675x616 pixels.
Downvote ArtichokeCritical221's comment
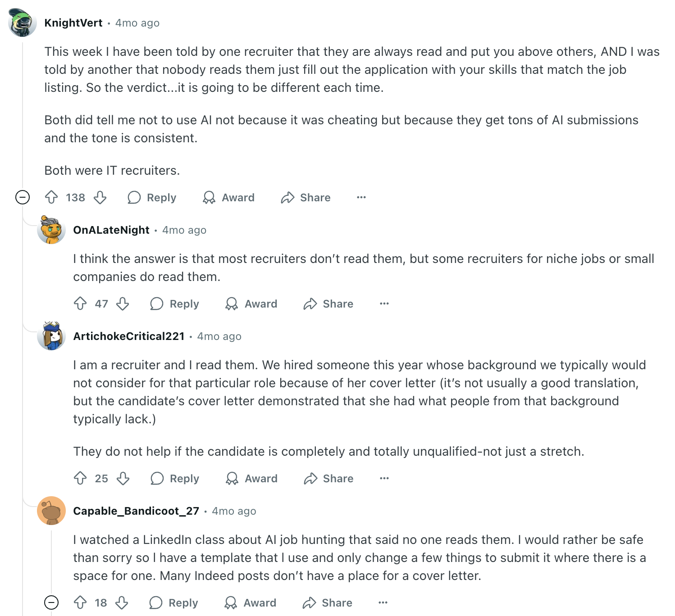[123, 478]
